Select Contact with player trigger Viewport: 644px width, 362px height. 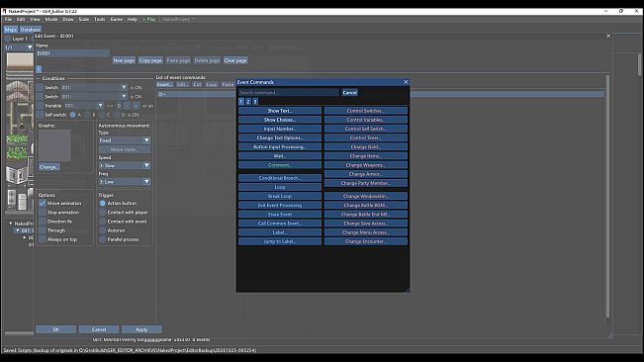click(x=103, y=213)
